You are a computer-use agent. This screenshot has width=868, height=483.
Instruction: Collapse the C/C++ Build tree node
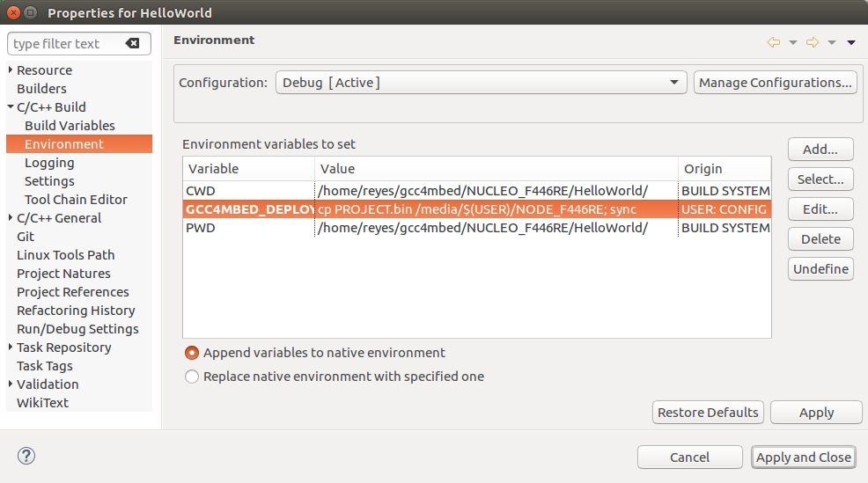(11, 107)
